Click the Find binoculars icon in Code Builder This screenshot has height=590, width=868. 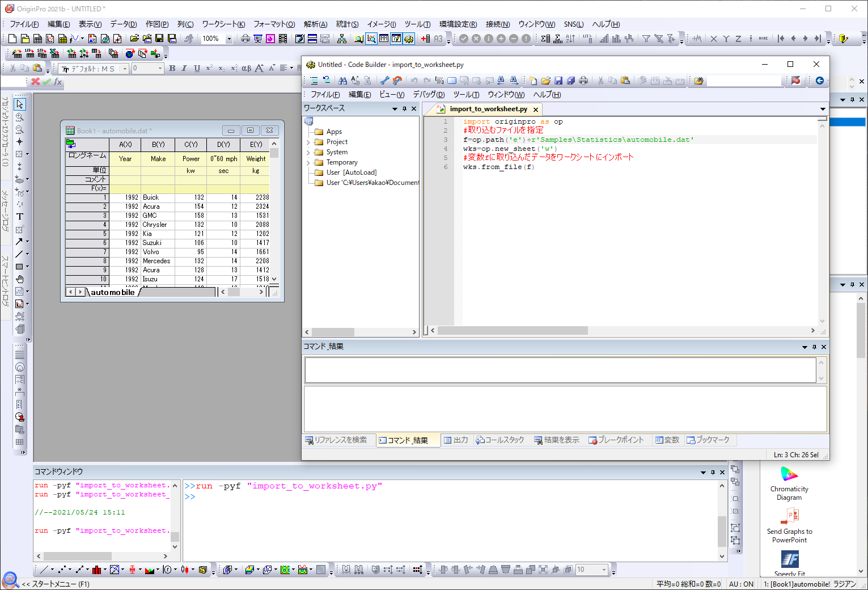(342, 81)
